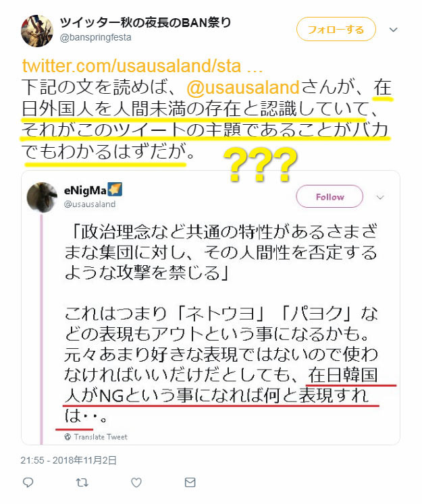Open the quoted tweet text body
Image resolution: width=422 pixels, height=504 pixels.
[x=221, y=323]
